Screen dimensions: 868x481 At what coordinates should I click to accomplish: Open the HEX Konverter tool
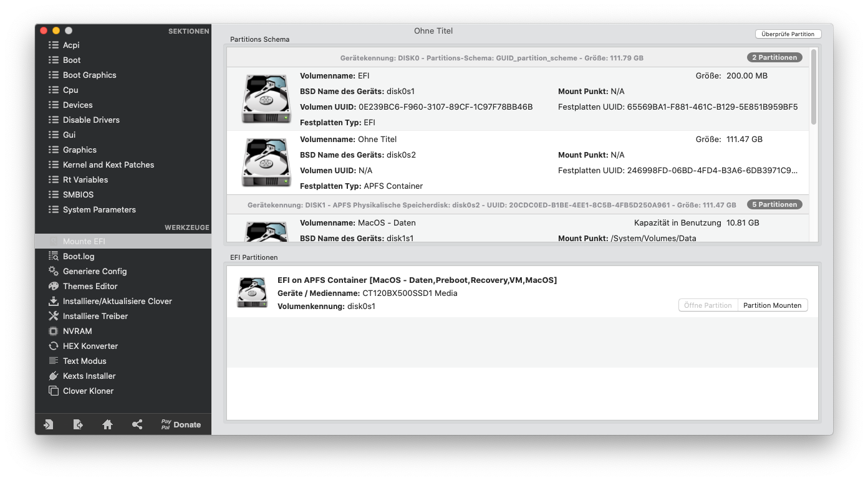(90, 346)
